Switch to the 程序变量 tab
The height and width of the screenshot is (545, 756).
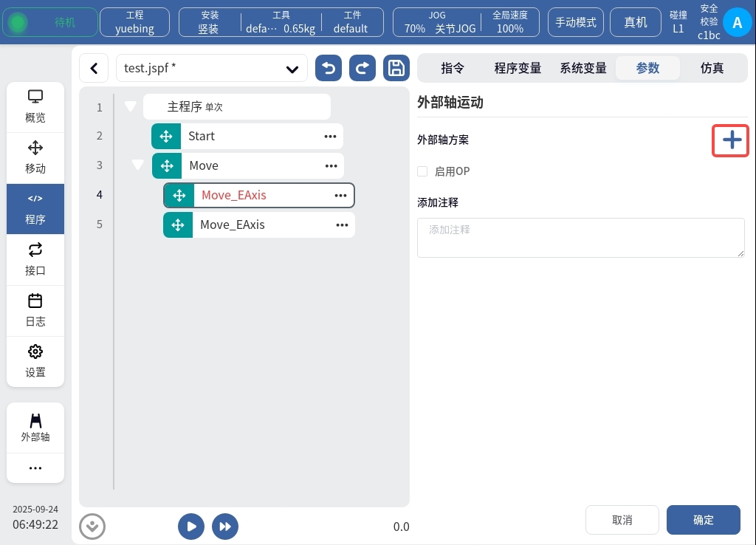[518, 68]
